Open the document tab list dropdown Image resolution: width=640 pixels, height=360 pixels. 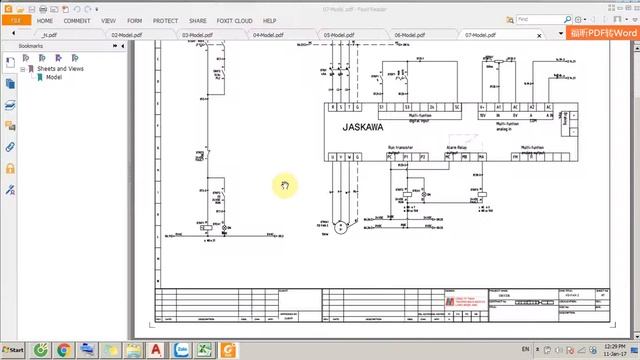point(560,34)
